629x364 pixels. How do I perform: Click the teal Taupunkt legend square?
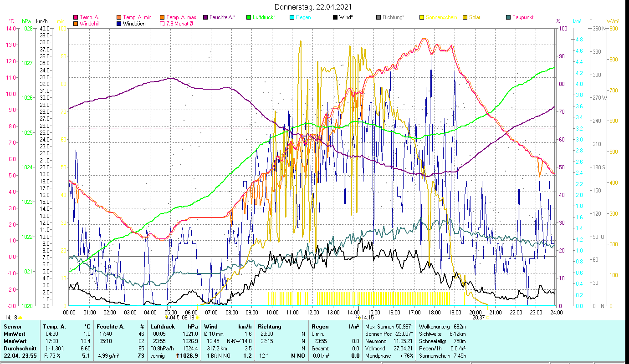[508, 17]
